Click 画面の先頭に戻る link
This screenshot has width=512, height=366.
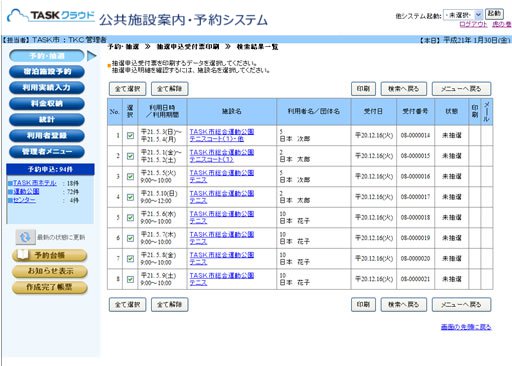(x=466, y=327)
